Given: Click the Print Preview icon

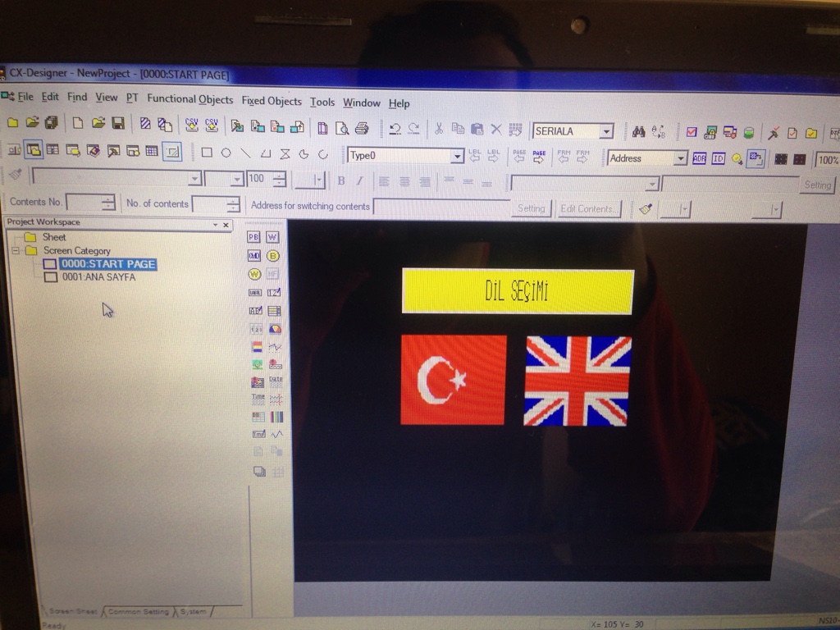Looking at the screenshot, I should click(342, 128).
